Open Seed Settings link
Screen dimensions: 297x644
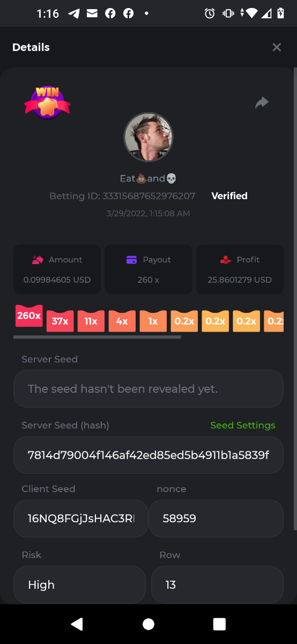pos(243,425)
